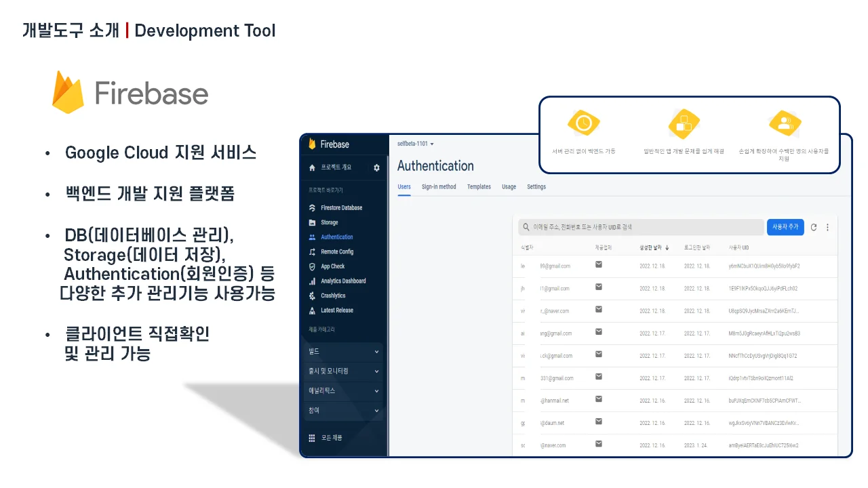Expand the 애널리틱스 category
Screen dimensions: 868x488
[x=344, y=391]
